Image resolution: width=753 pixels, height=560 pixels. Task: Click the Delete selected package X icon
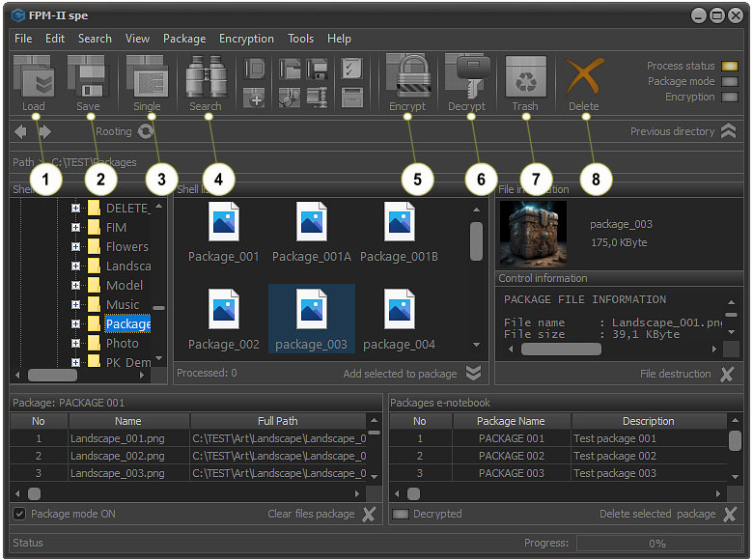(730, 514)
